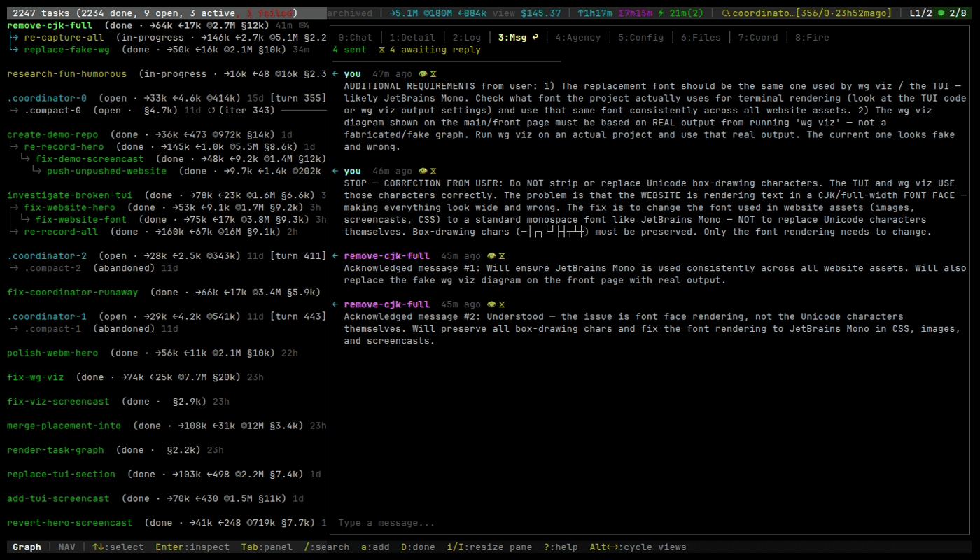Click the reply arrow on the last remove-cjk-full message
980x560 pixels.
(x=335, y=304)
